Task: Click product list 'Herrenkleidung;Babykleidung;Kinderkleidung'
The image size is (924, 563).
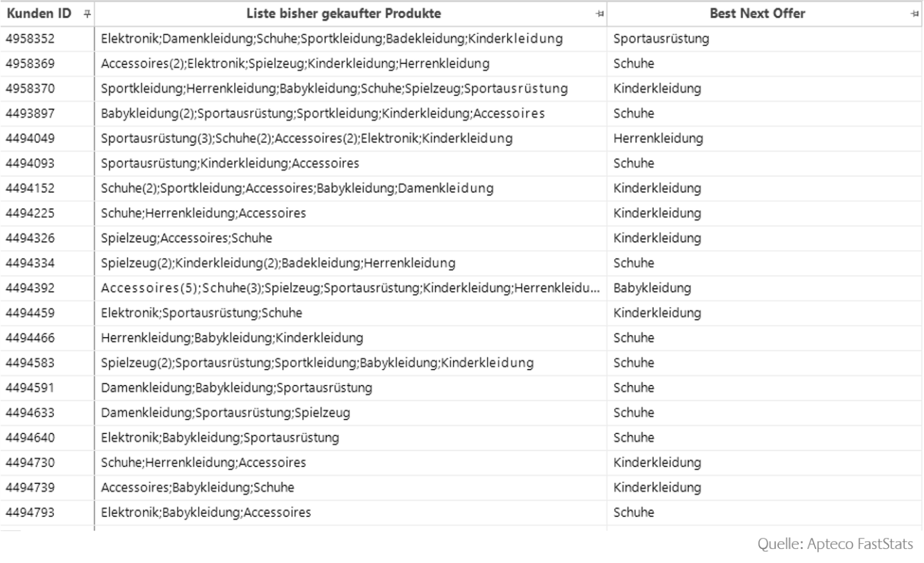Action: coord(232,338)
